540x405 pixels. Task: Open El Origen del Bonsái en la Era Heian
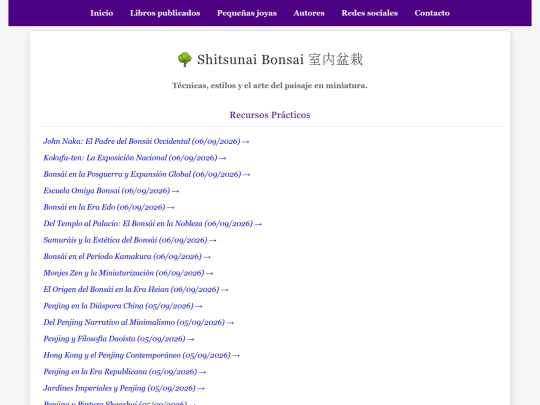pos(136,289)
